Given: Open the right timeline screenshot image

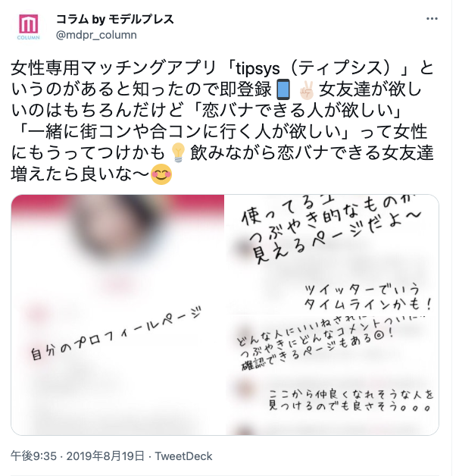Looking at the screenshot, I should click(x=333, y=315).
